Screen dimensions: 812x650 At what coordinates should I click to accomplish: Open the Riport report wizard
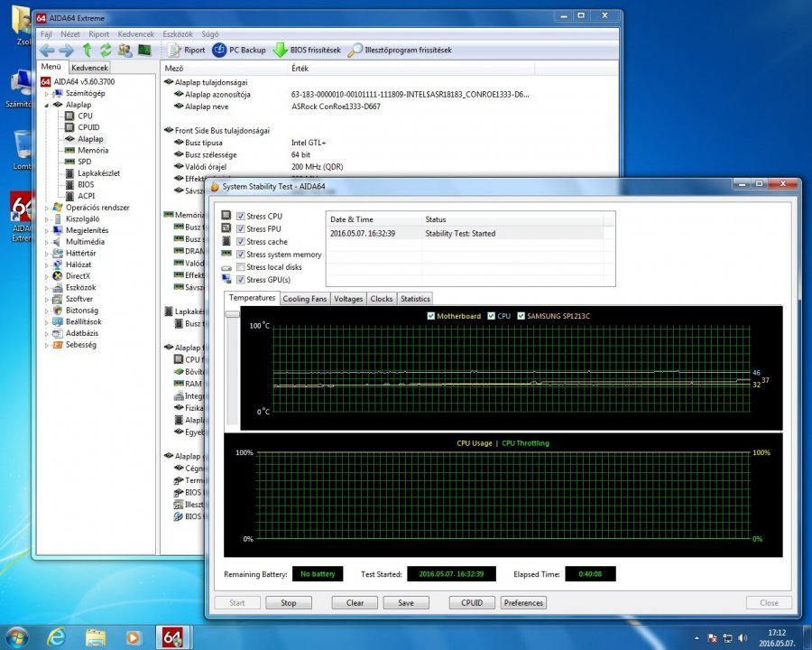click(x=187, y=51)
